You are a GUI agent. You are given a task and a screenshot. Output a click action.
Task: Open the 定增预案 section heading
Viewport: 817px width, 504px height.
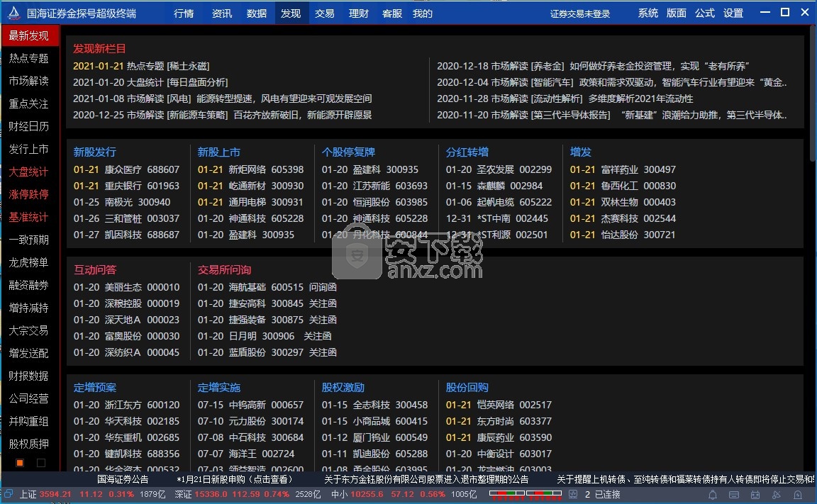pos(95,387)
